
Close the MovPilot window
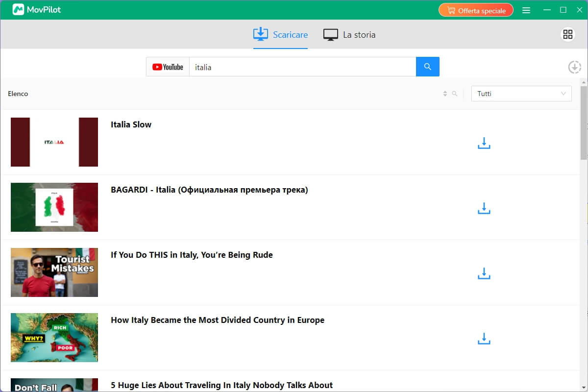(579, 10)
